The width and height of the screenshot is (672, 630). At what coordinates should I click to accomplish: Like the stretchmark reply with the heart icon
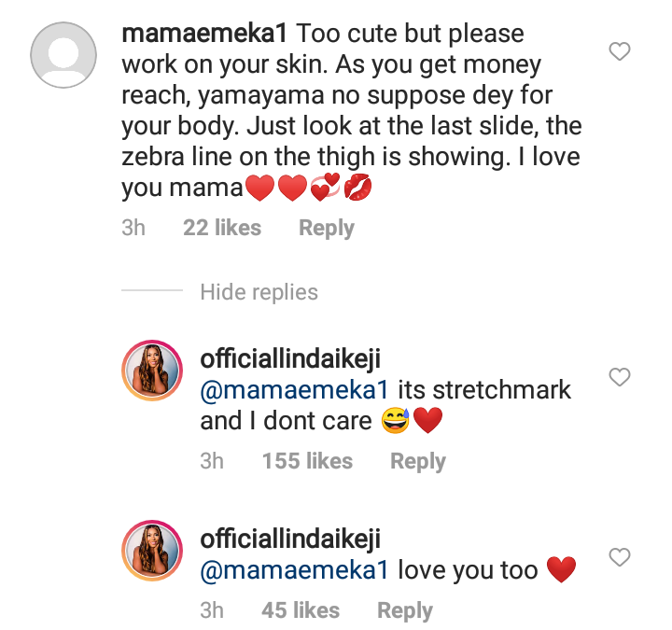(620, 377)
